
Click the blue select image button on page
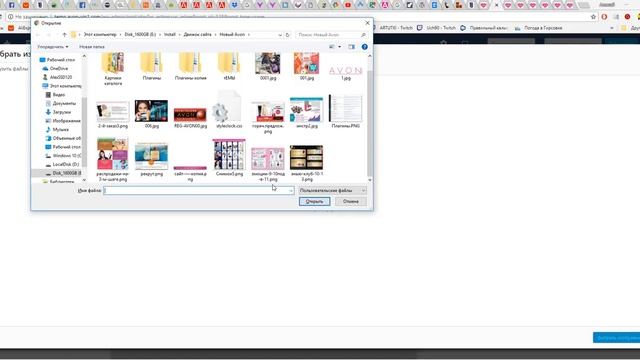pos(616,338)
